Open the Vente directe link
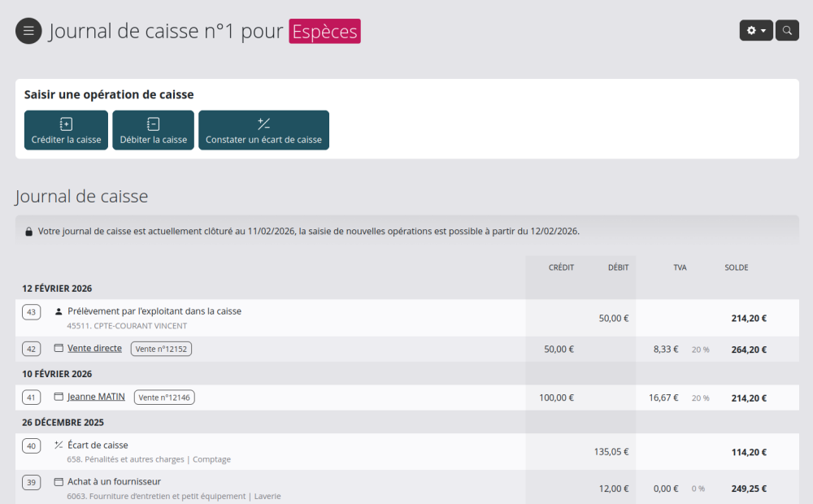813x504 pixels. (94, 349)
